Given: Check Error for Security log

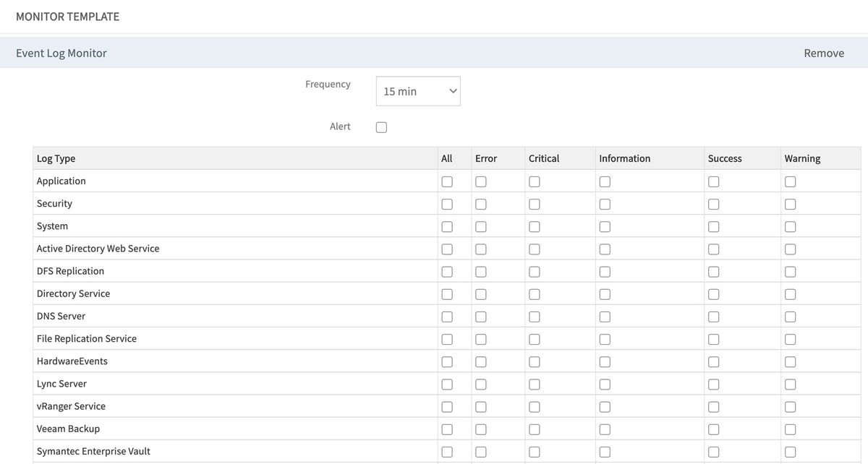Looking at the screenshot, I should [x=481, y=204].
